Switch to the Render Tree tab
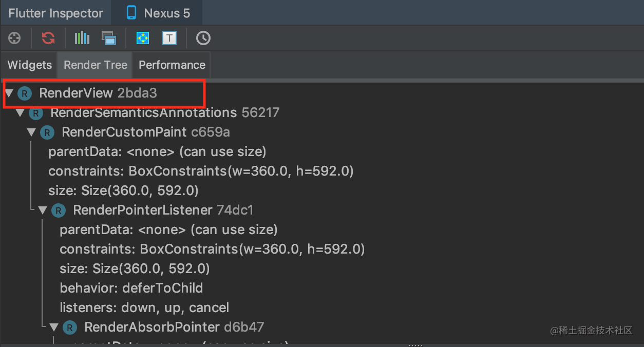644x347 pixels. click(x=96, y=65)
